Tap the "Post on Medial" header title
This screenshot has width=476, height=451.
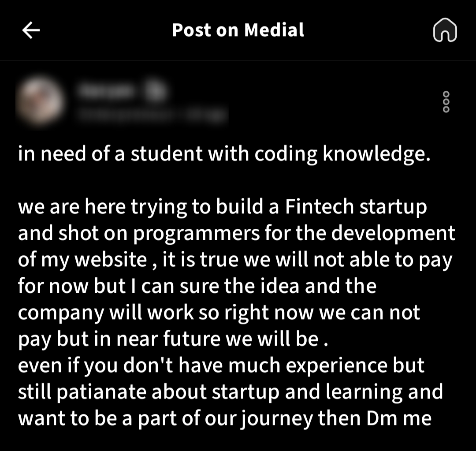coord(238,30)
